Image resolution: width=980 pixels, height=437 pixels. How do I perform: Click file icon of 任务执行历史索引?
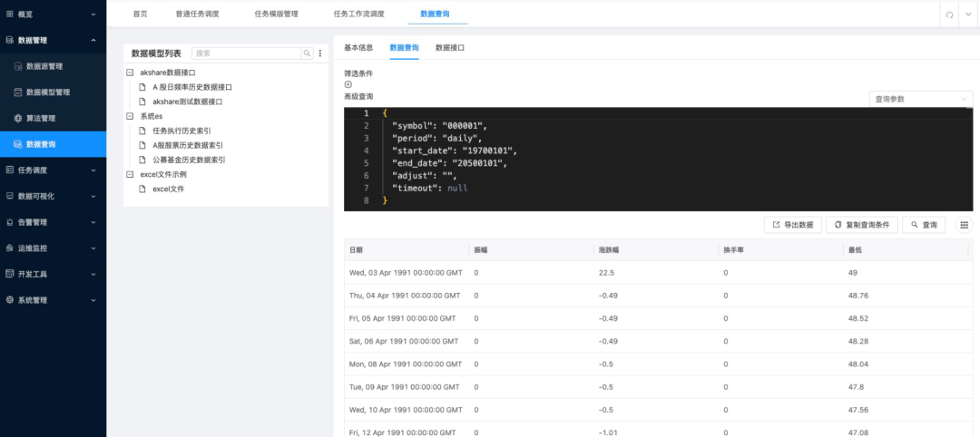click(142, 131)
